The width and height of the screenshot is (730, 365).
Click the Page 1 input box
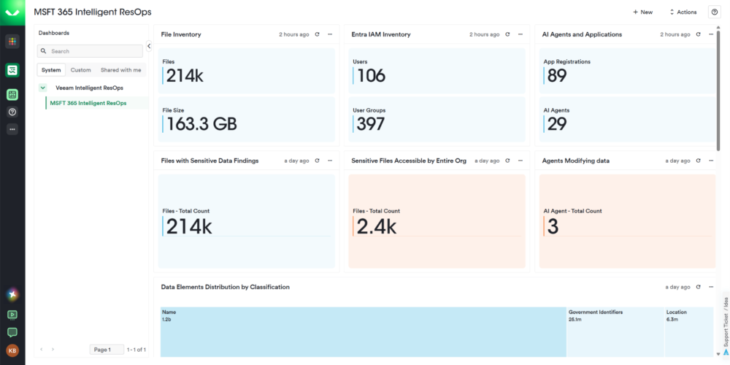pyautogui.click(x=107, y=350)
